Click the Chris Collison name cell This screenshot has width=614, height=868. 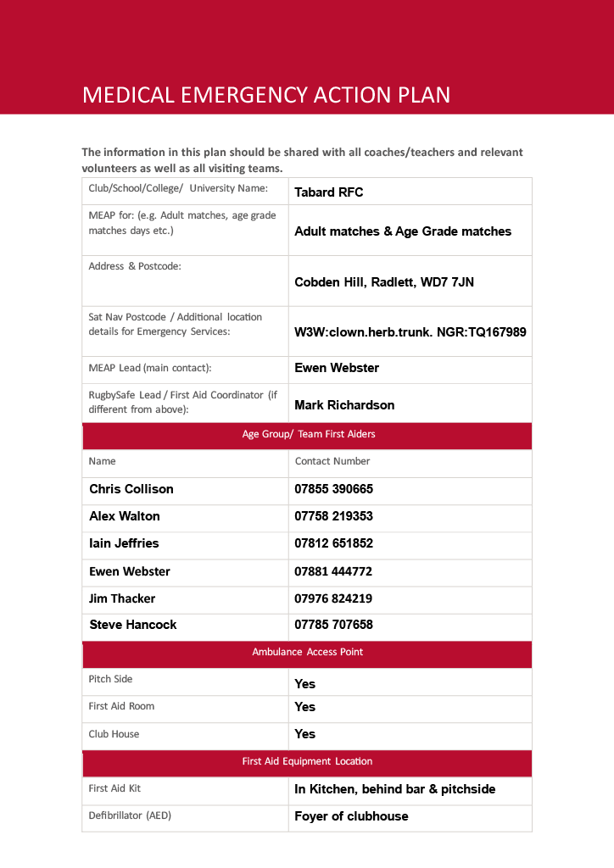(x=186, y=491)
